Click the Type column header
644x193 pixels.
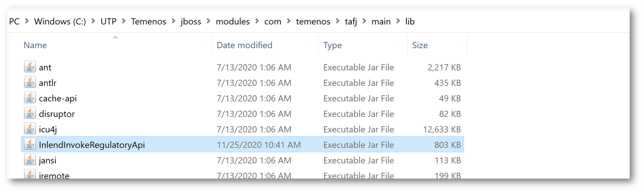coord(332,45)
